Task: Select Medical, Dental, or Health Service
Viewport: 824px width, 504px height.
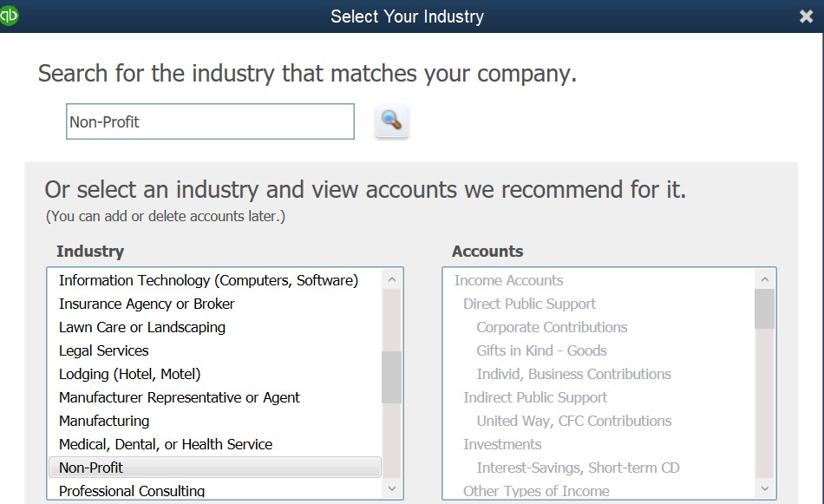Action: (x=166, y=444)
